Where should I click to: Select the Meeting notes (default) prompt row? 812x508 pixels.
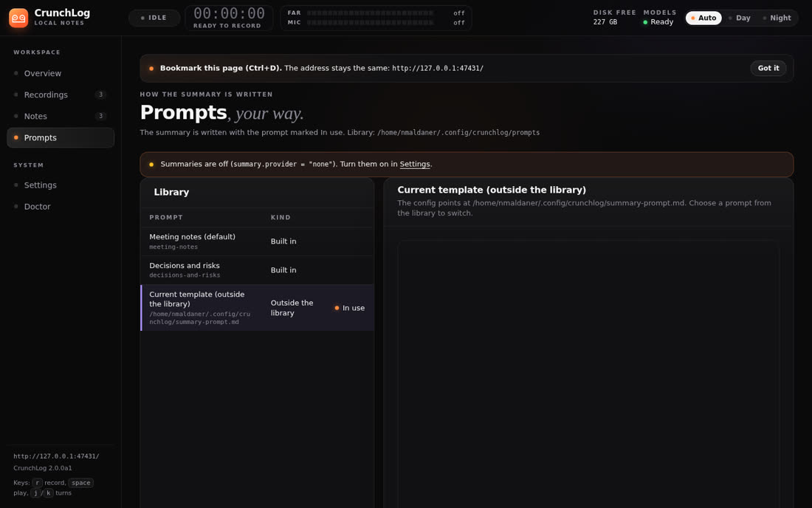coord(257,241)
